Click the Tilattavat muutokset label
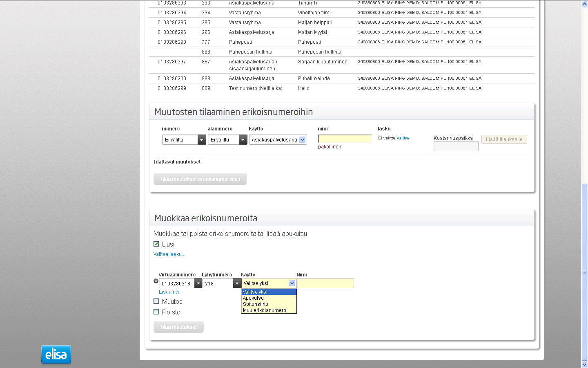The image size is (588, 368). click(x=177, y=162)
